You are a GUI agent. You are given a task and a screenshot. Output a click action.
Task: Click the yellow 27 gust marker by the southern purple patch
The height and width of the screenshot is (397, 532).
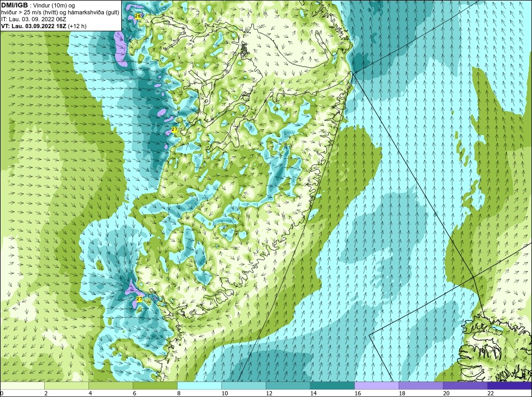(x=139, y=299)
